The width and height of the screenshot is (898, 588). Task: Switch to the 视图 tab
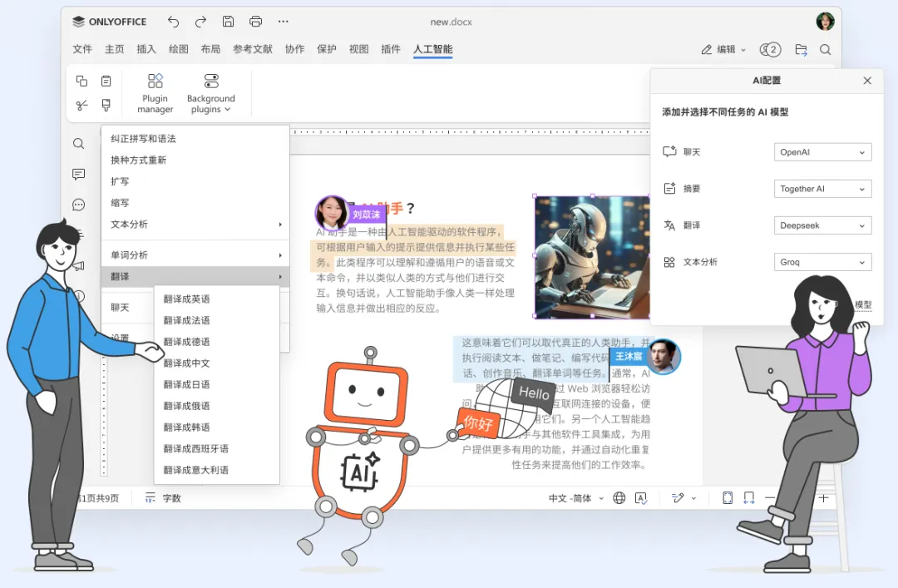coord(359,49)
